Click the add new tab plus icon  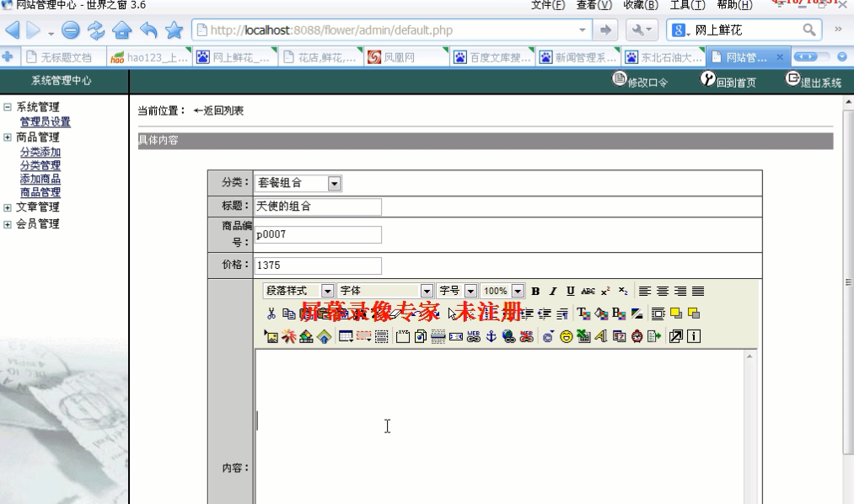[x=8, y=56]
